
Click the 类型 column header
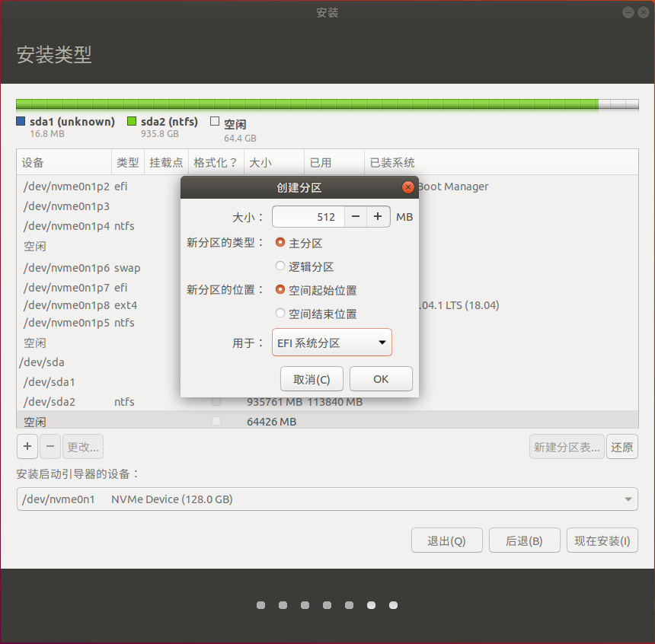pos(128,162)
